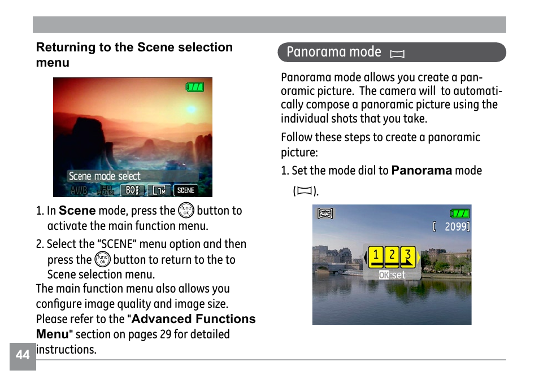Click 'configure image quality and image size.' text
The height and width of the screenshot is (392, 539).
click(132, 304)
